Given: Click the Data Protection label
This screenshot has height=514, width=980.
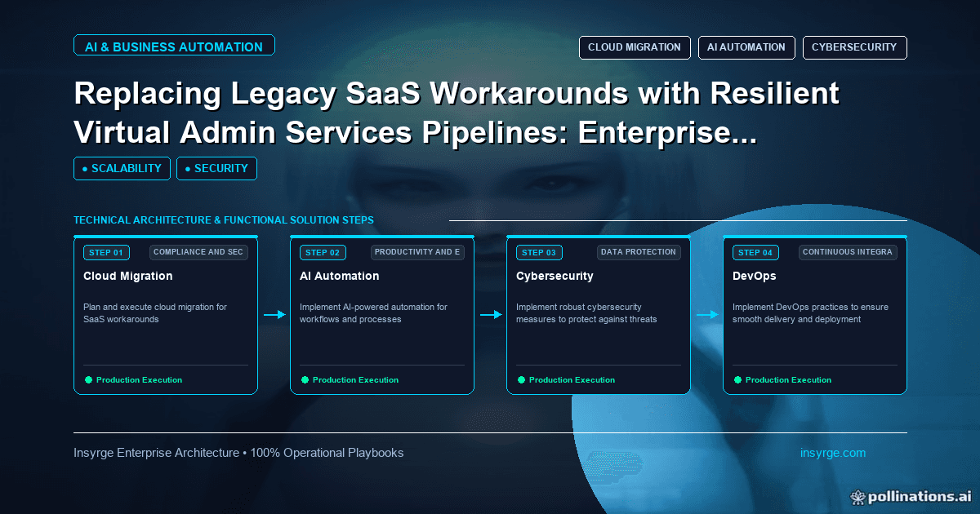Looking at the screenshot, I should pos(639,252).
